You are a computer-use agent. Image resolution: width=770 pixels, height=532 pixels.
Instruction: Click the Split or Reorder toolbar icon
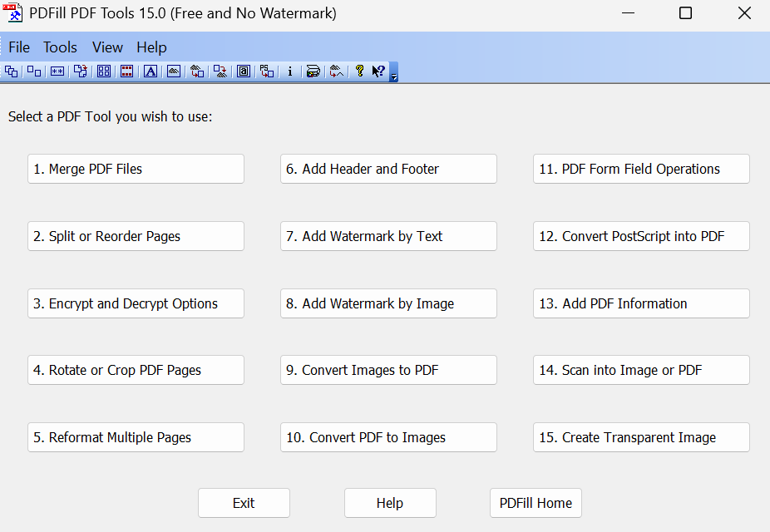click(x=34, y=71)
